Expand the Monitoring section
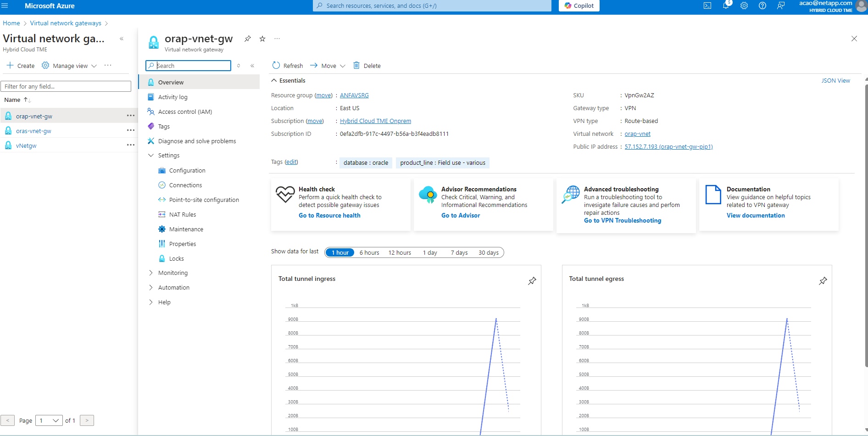 [172, 273]
